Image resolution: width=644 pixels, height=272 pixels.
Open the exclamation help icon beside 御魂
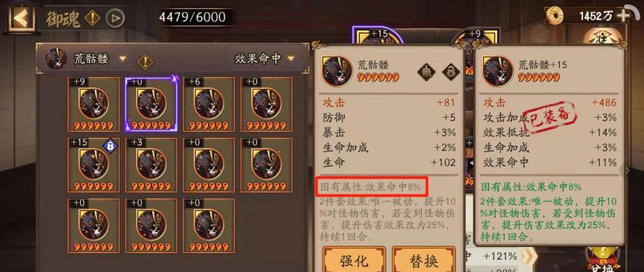(92, 18)
